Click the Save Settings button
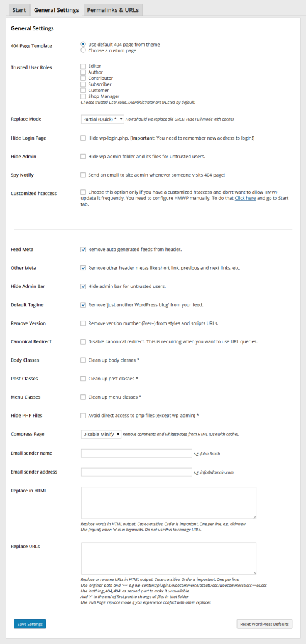Viewport: 306px width, 644px height. coord(30,624)
